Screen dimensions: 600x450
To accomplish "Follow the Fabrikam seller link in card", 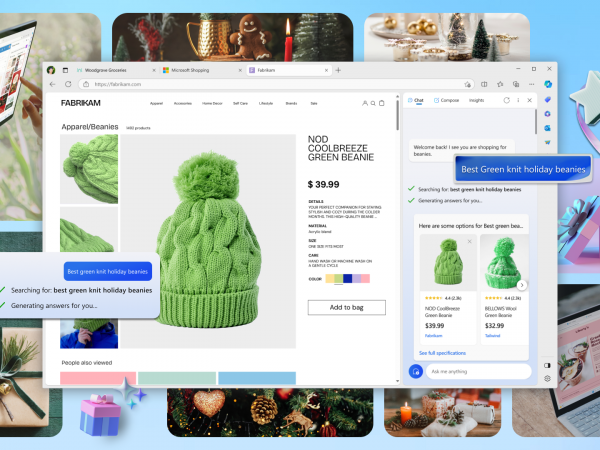I will (x=434, y=336).
